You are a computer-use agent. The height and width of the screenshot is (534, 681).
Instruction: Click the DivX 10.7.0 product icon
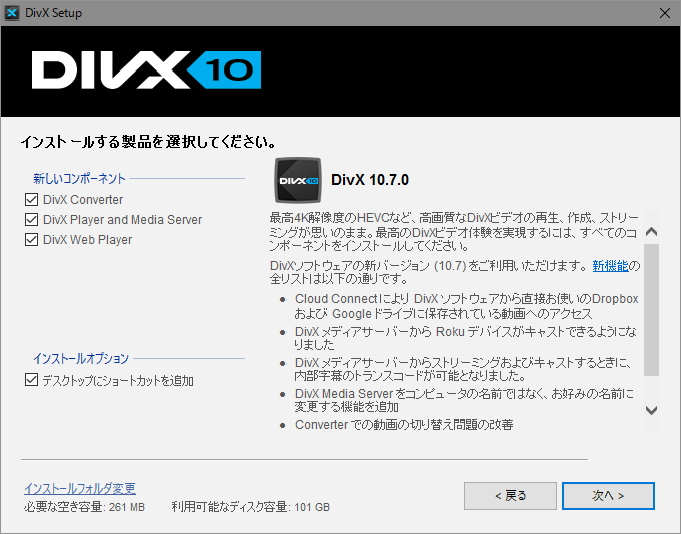(298, 180)
